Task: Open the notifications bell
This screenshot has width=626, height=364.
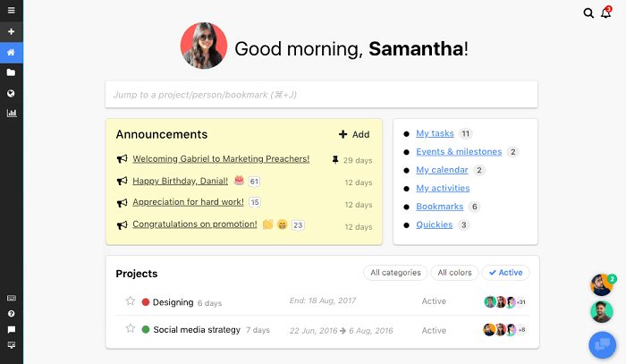Action: (x=605, y=13)
